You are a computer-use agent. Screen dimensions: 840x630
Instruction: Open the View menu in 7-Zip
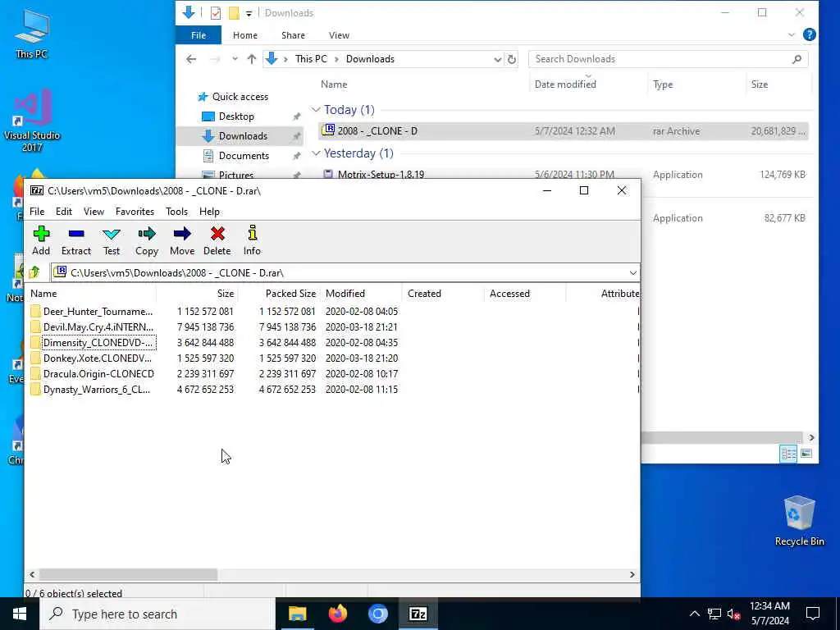point(94,212)
